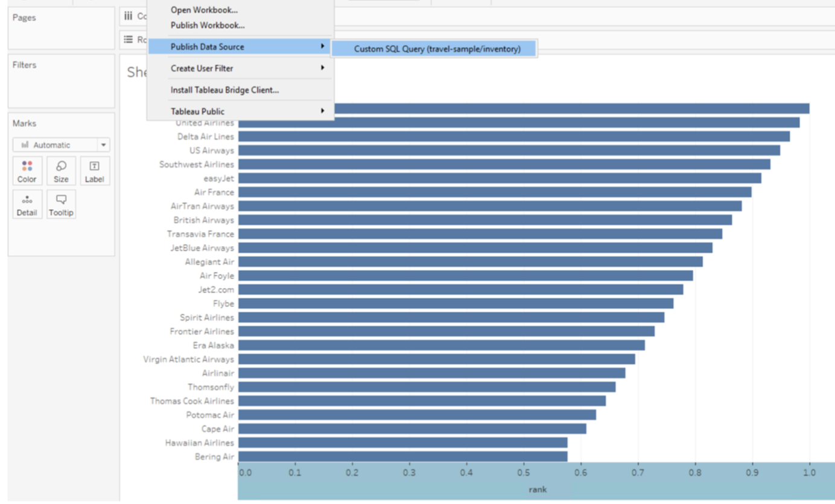Screen dimensions: 835x504
Task: Expand the Publish Data Source submenu arrow
Action: [323, 46]
